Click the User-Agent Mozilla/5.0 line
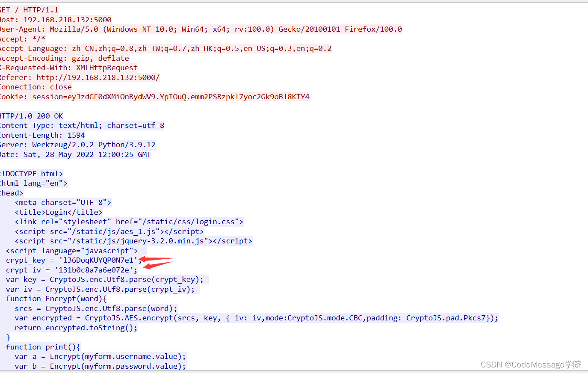The height and width of the screenshot is (373, 588). click(201, 29)
